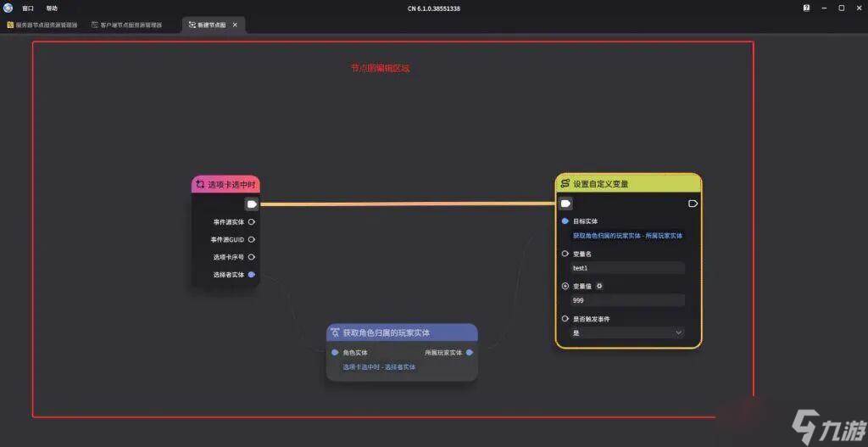Viewport: 868px width, 447px height.
Task: Click the execution input pin on 设置自定义变量 node
Action: click(x=566, y=204)
